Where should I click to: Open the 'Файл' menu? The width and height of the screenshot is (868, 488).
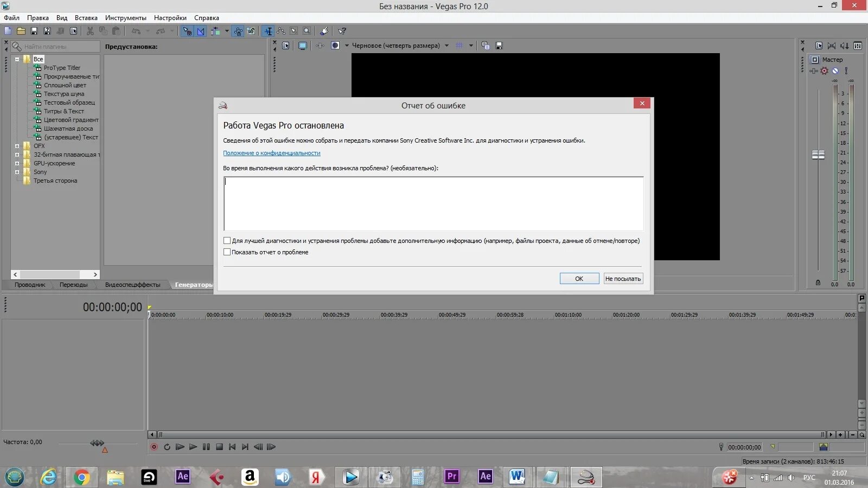(11, 18)
